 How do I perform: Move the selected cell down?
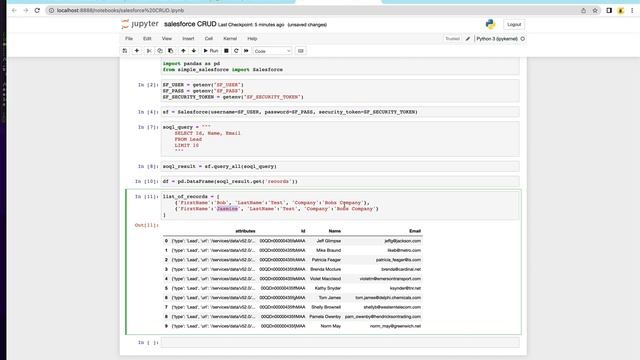(x=194, y=51)
